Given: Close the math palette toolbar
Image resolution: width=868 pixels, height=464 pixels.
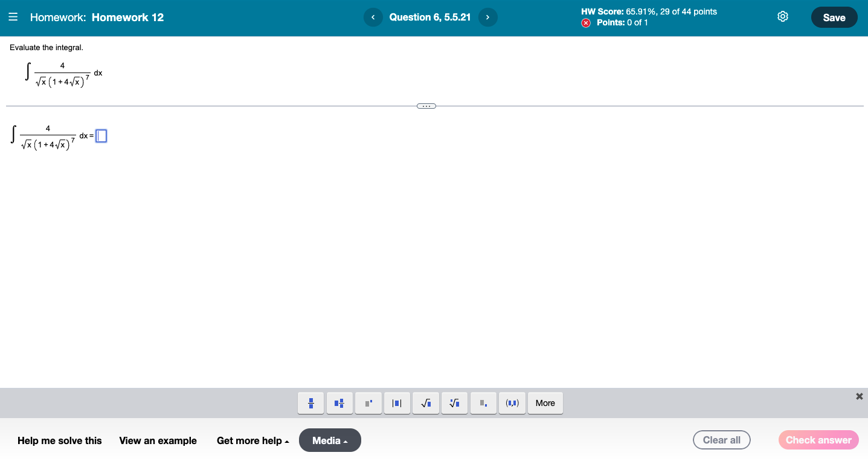Looking at the screenshot, I should (859, 396).
